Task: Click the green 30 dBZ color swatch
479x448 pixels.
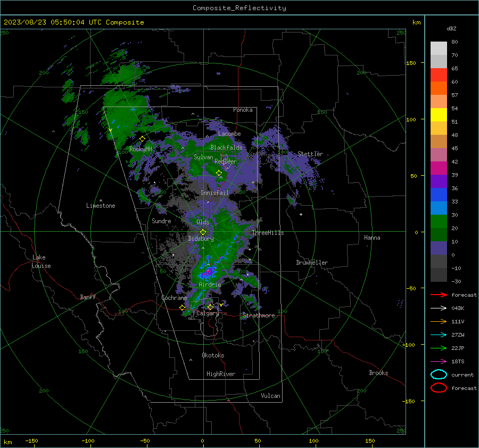Action: point(439,221)
